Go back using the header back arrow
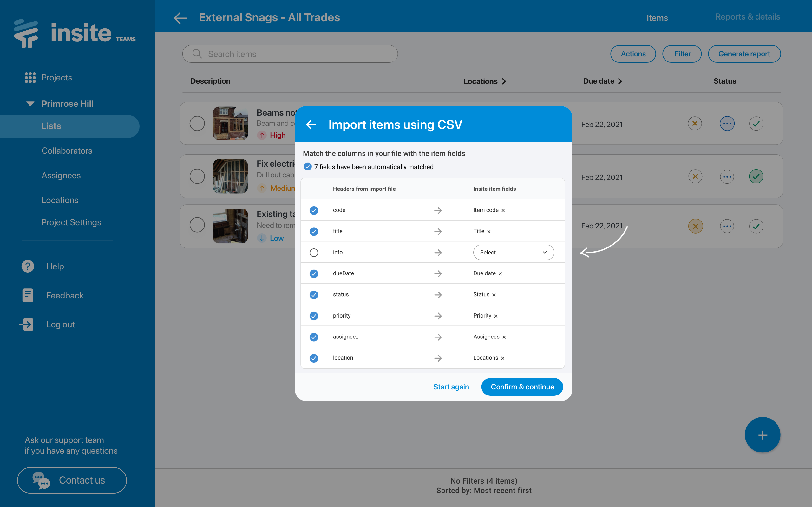812x507 pixels. (x=180, y=18)
